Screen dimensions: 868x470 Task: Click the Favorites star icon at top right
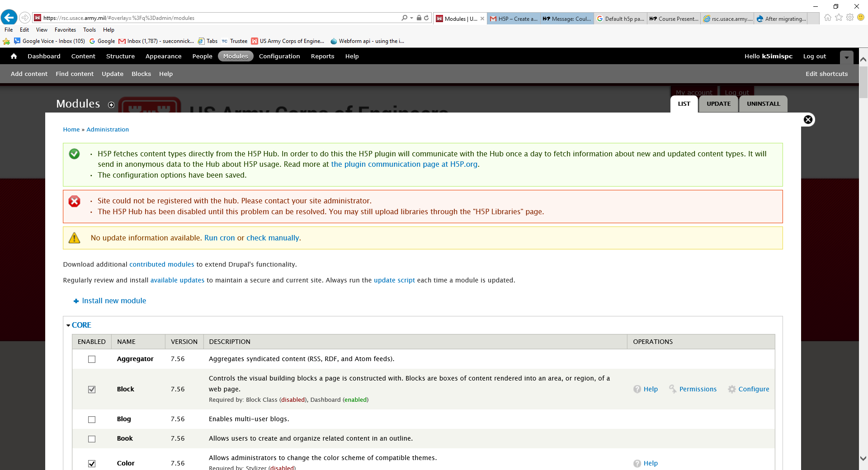coord(839,18)
